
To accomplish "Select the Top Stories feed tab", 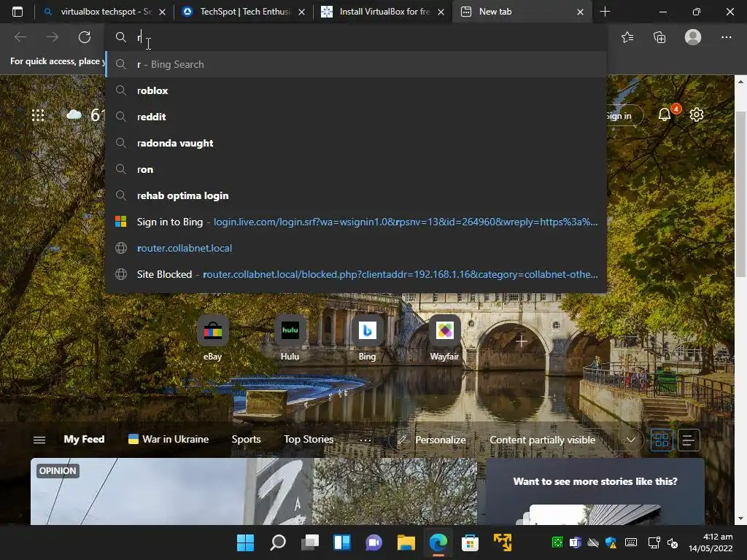I will point(309,439).
